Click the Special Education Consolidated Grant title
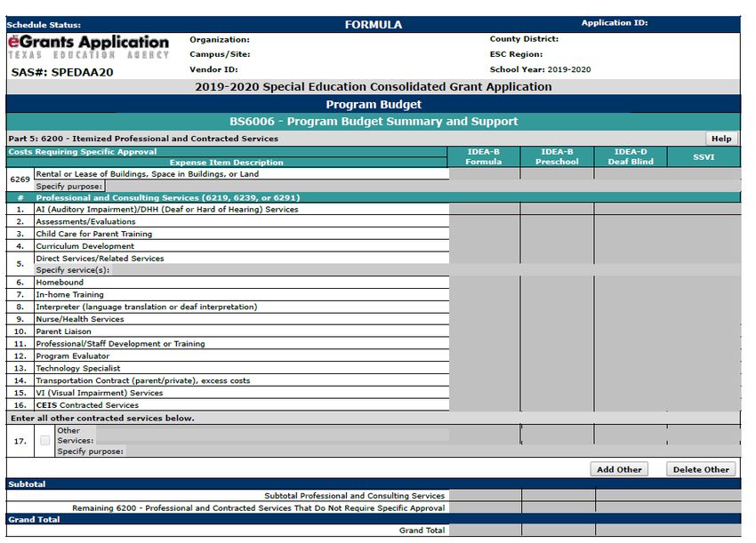 [374, 87]
